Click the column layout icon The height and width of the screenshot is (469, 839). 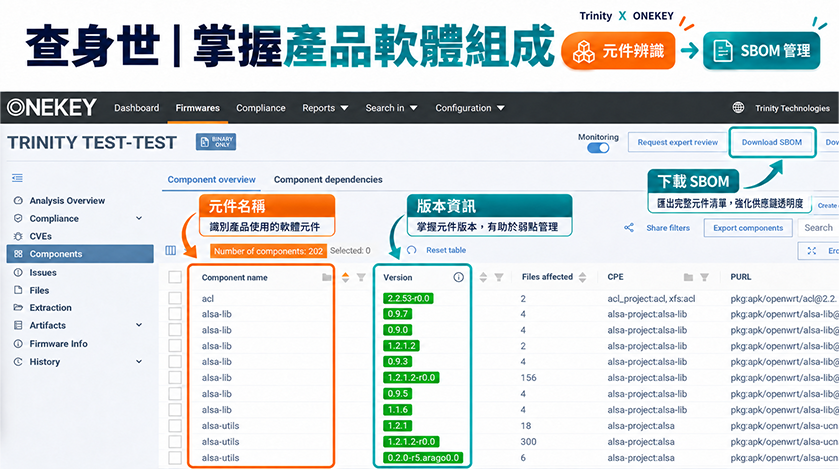coord(171,250)
